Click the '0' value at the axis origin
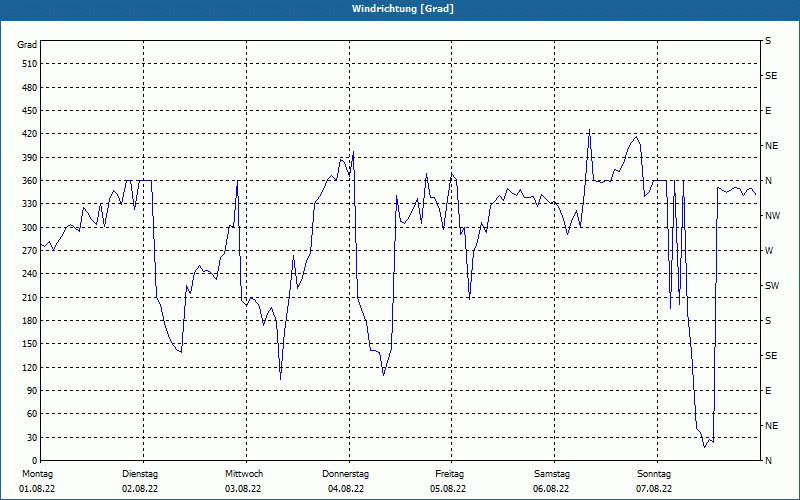The image size is (800, 500). pyautogui.click(x=34, y=461)
